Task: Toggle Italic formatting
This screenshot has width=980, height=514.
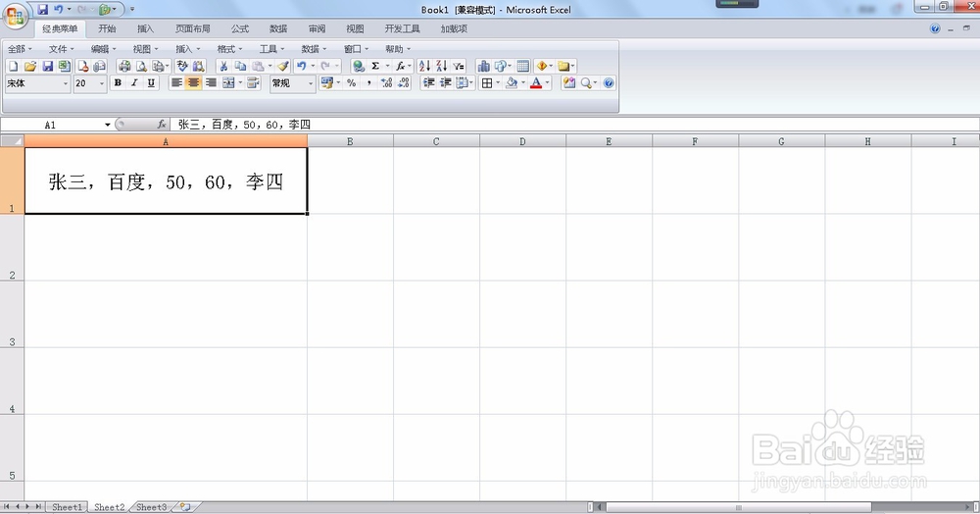Action: click(x=133, y=82)
